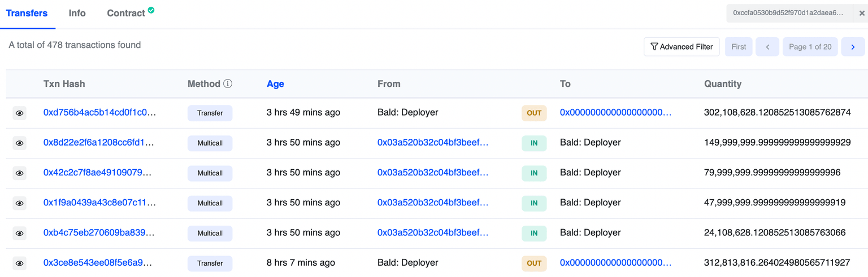Go to previous page with left chevron
Viewport: 868px width, 277px height.
point(767,47)
